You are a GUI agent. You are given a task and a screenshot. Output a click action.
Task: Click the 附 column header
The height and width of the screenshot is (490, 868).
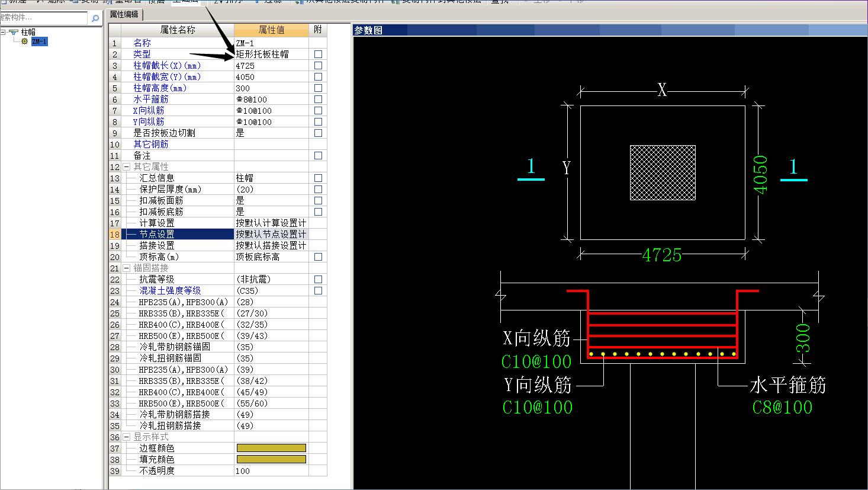click(x=318, y=30)
